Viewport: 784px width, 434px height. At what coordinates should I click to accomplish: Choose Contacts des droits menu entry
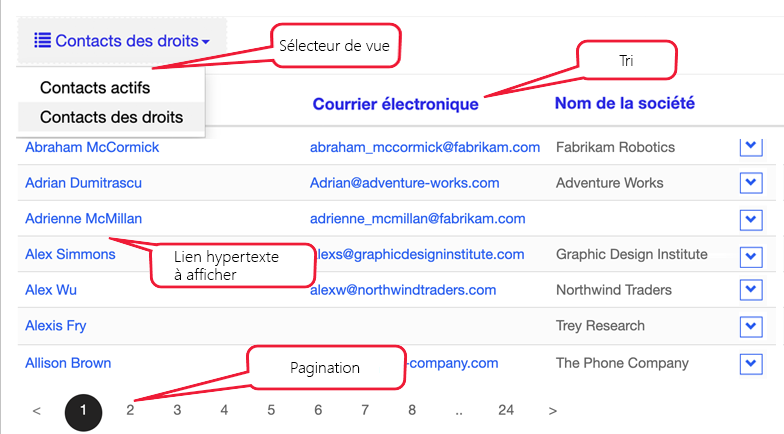pyautogui.click(x=112, y=117)
